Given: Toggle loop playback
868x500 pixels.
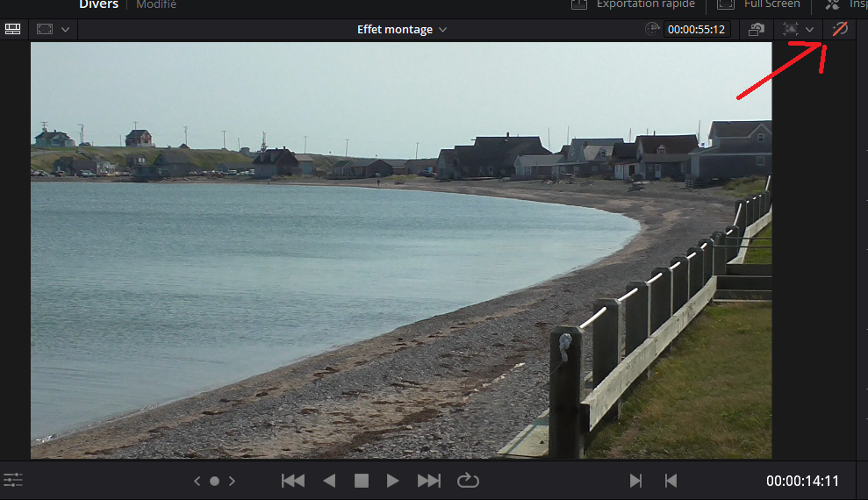Looking at the screenshot, I should click(468, 481).
